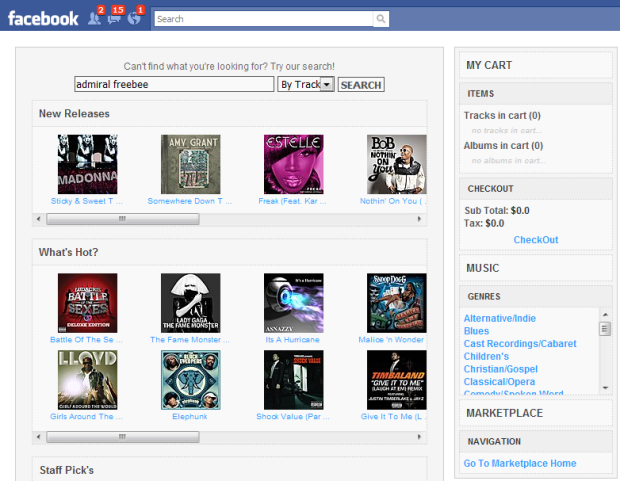Open the Lloyd Girls Around The World cover
Image resolution: width=620 pixels, height=481 pixels.
pos(87,380)
